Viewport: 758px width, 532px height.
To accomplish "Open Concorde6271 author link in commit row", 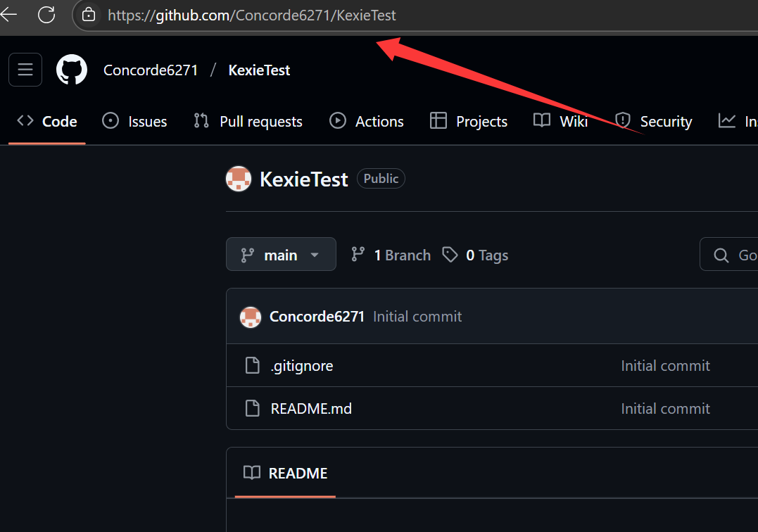I will pos(317,317).
